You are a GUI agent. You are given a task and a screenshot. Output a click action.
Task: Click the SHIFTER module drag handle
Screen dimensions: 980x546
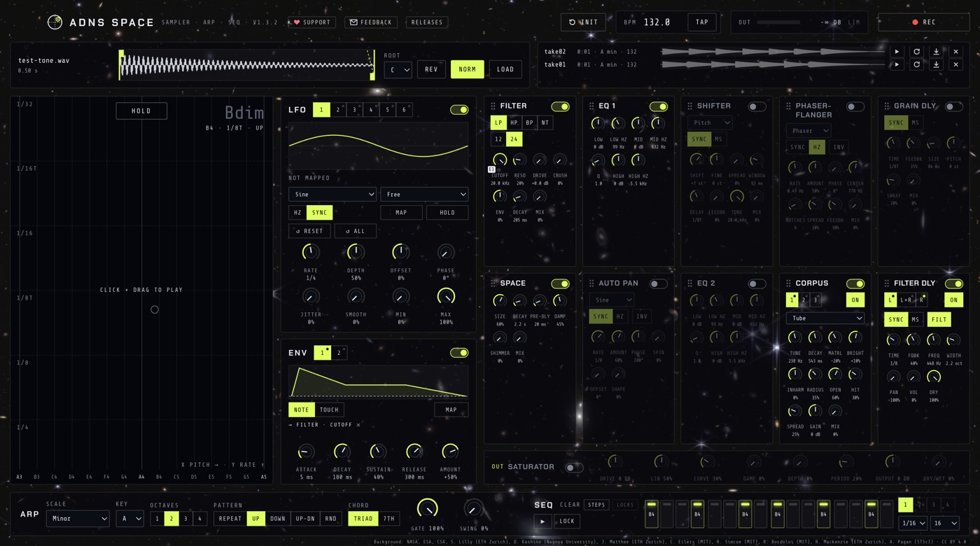click(x=689, y=106)
